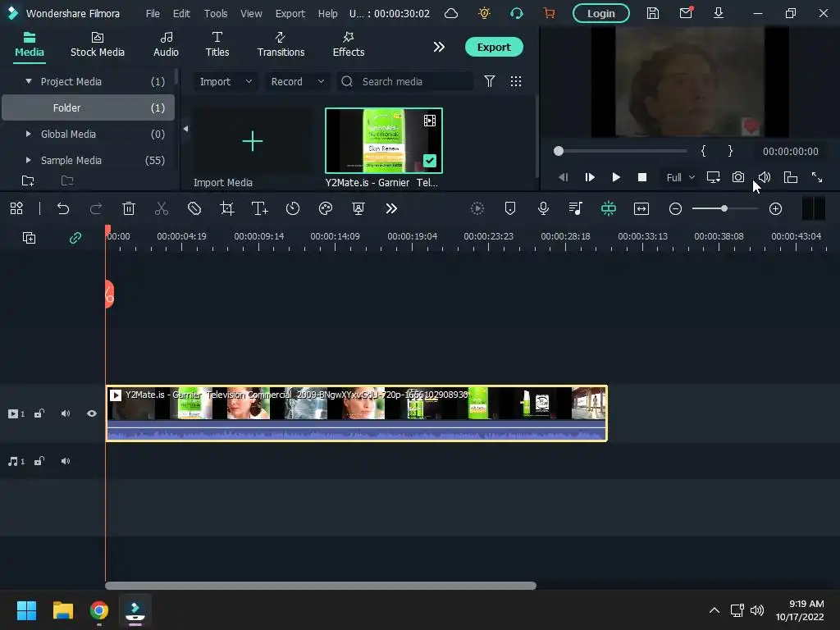Click the fullscreen preview arrows icon
Viewport: 840px width, 630px height.
pyautogui.click(x=817, y=177)
